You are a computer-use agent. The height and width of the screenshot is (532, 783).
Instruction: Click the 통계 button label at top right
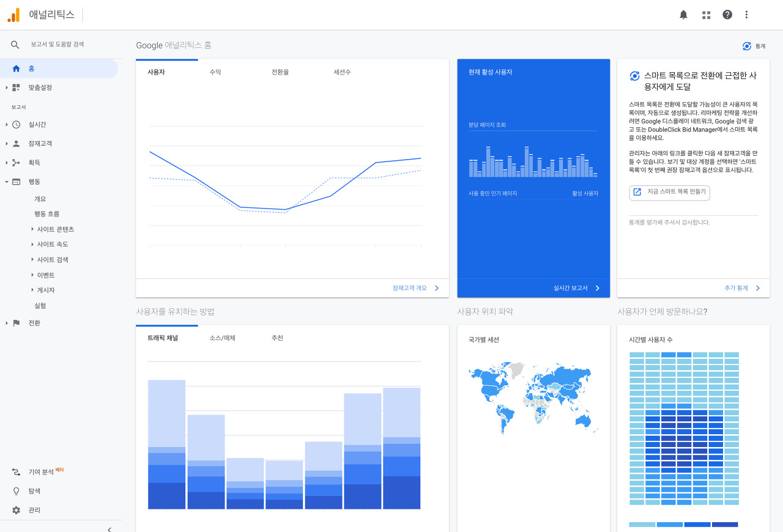tap(760, 46)
